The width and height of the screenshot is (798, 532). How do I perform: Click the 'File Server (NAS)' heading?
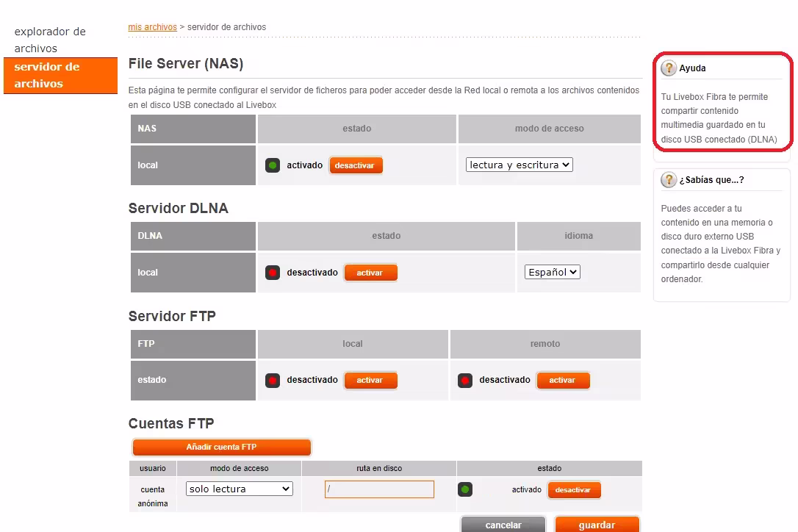click(186, 64)
